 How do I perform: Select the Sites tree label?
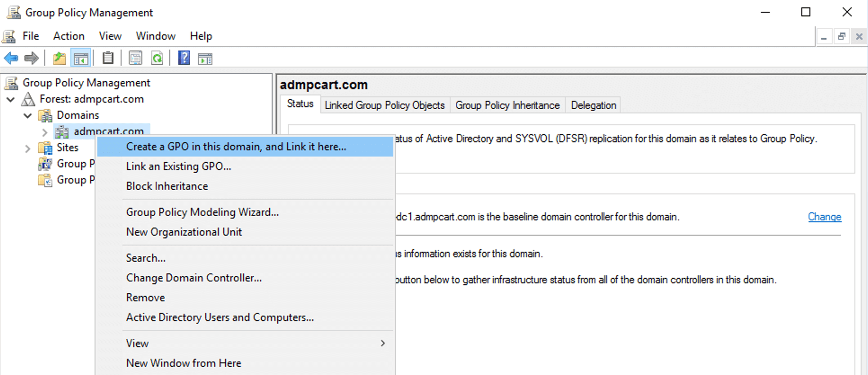click(x=67, y=148)
